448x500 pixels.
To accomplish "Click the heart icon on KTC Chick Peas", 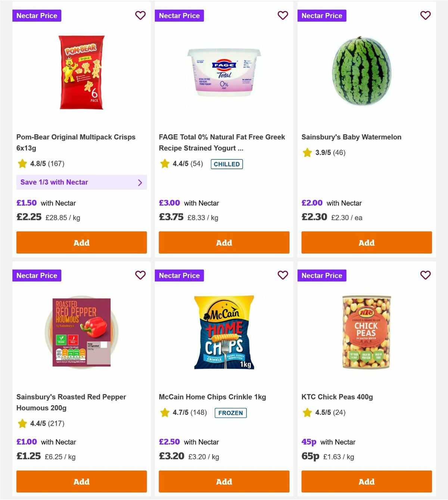I will point(425,275).
